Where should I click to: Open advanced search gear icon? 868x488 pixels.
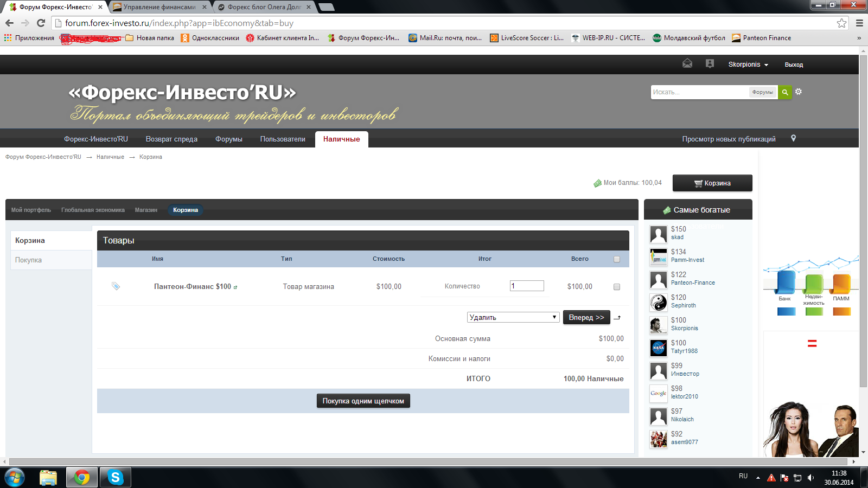click(799, 92)
